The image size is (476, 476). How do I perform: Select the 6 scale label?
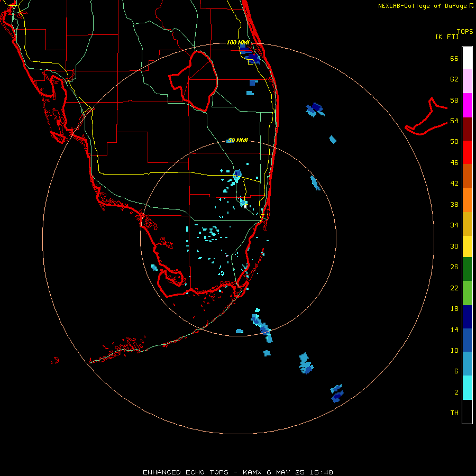pyautogui.click(x=456, y=371)
